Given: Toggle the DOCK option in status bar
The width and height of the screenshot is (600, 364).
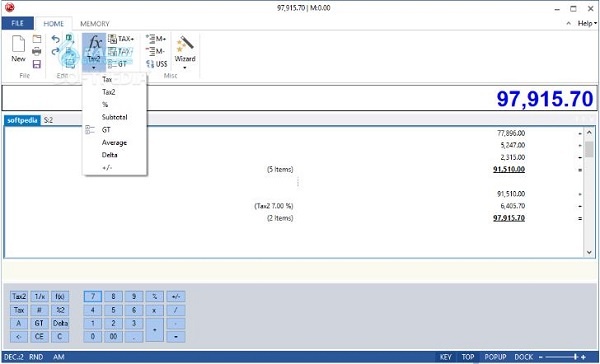Looking at the screenshot, I should point(523,357).
